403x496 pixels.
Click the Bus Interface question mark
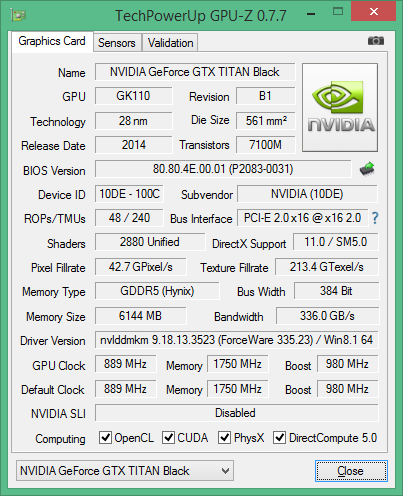click(x=375, y=218)
